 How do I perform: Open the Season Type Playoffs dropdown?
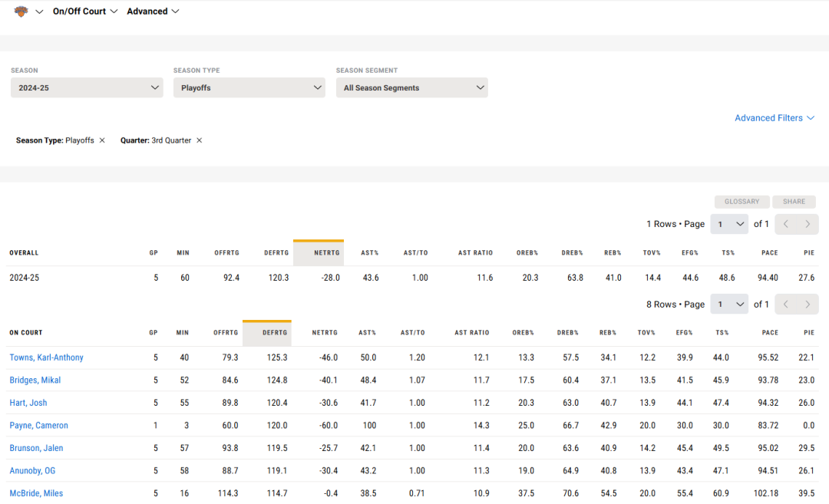pyautogui.click(x=249, y=87)
